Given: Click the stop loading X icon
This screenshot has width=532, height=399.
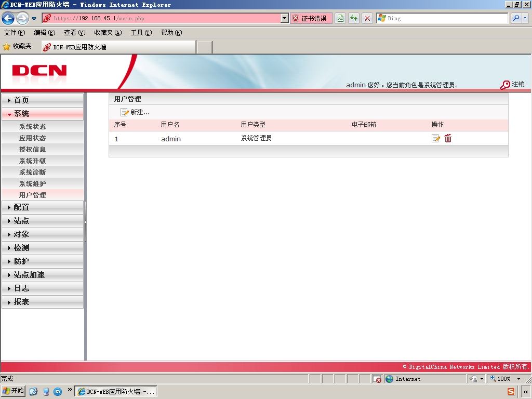Looking at the screenshot, I should pyautogui.click(x=367, y=18).
